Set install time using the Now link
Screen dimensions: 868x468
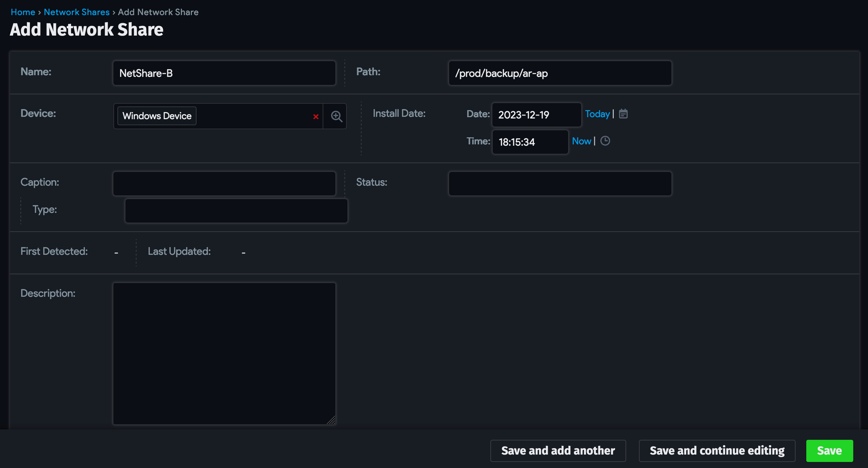click(582, 141)
